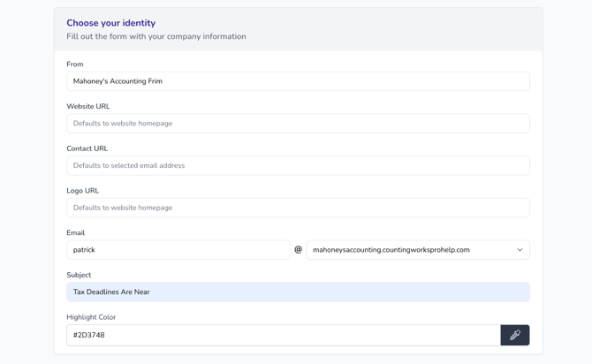Click the Highlight Color label

click(x=91, y=317)
